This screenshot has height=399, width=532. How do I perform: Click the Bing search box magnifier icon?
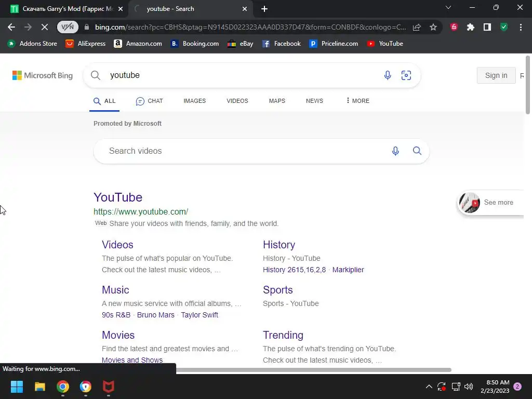[x=96, y=75]
